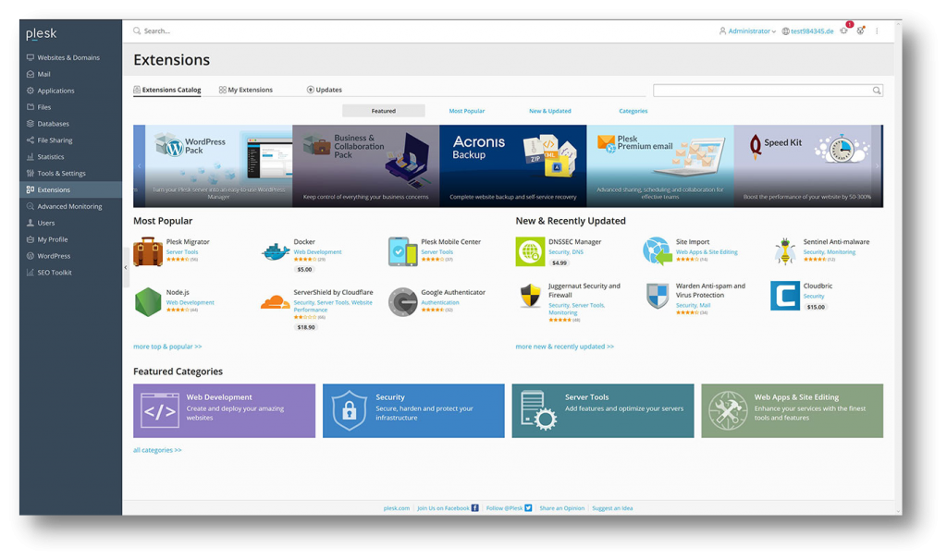Select the Node.js hexagon icon
The image size is (947, 560).
coord(148,302)
